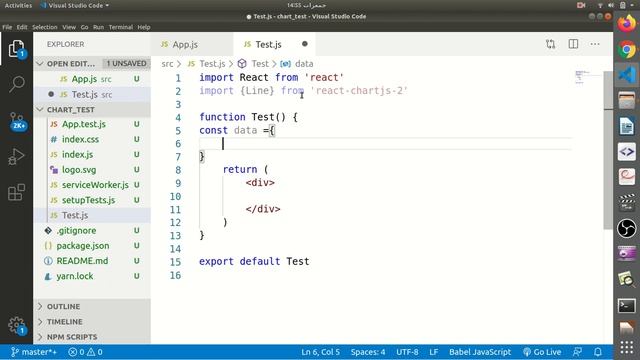Image resolution: width=640 pixels, height=360 pixels.
Task: Click the notifications bell in status bar
Action: coord(598,352)
